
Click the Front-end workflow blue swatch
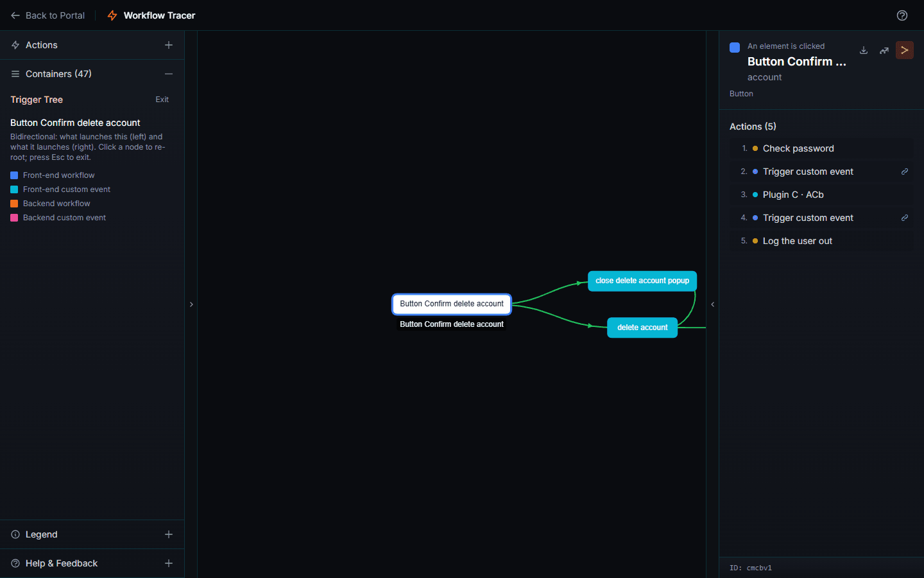tap(14, 175)
